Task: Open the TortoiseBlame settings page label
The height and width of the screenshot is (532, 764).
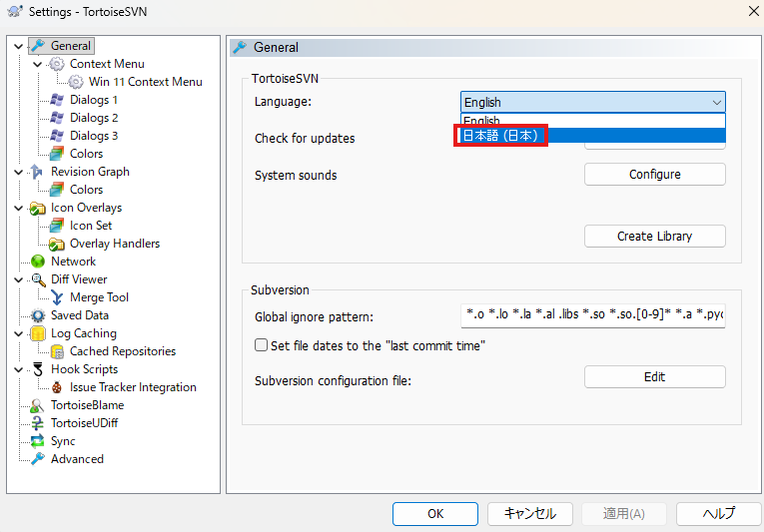Action: (87, 405)
